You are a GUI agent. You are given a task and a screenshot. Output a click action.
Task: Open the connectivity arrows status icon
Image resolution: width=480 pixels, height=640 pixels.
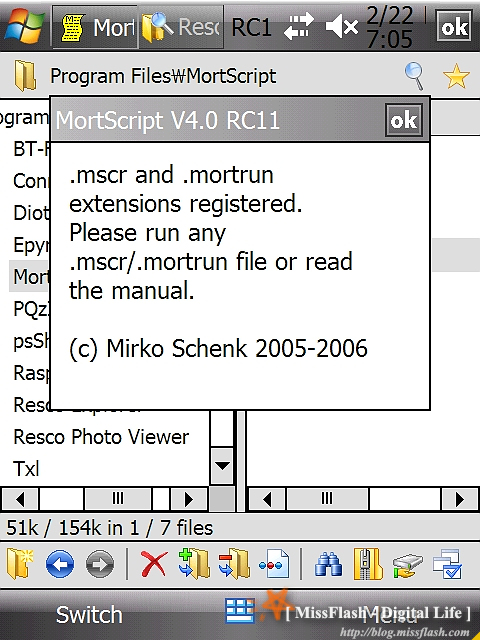tap(299, 27)
